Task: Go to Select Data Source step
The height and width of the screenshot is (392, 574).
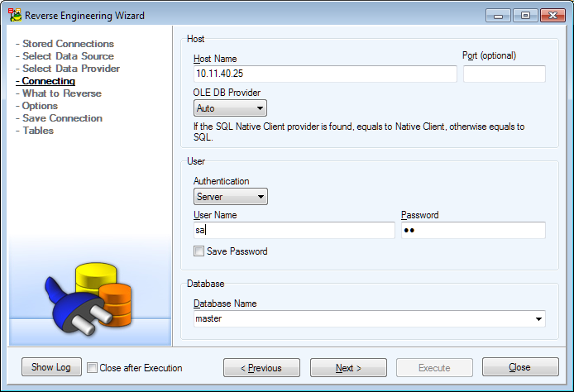Action: (68, 56)
